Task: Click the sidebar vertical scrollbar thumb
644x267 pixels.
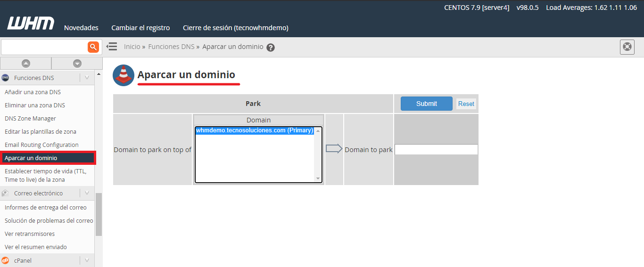Action: 99,214
